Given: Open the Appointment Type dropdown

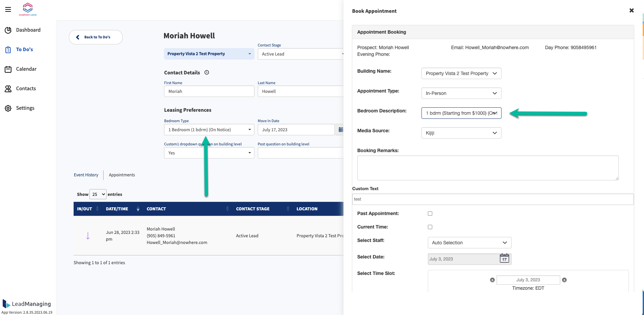Looking at the screenshot, I should pos(461,93).
